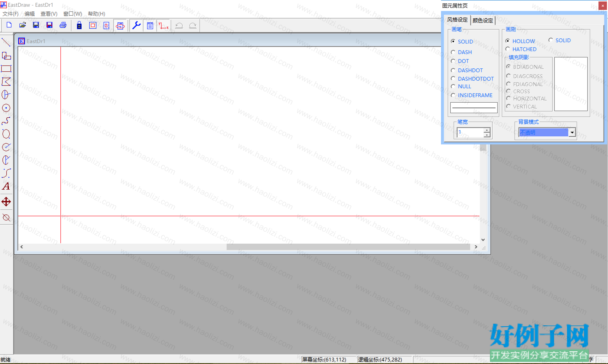Image resolution: width=608 pixels, height=364 pixels.
Task: Select the arc with radius tool
Action: coord(6,147)
